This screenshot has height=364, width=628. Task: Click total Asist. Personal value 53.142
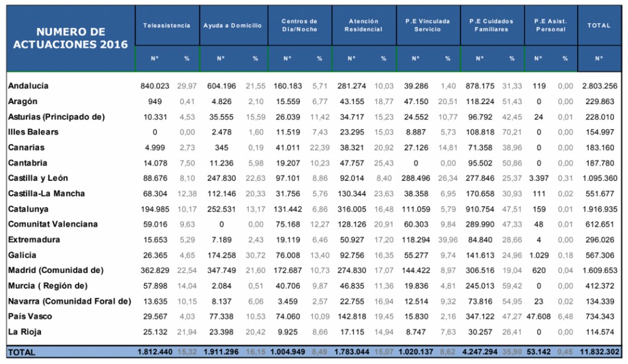click(x=538, y=352)
